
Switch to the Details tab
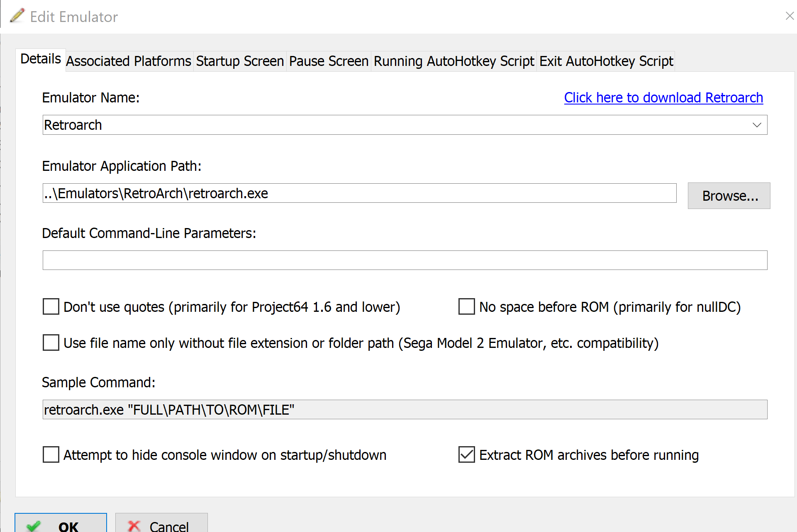(41, 59)
